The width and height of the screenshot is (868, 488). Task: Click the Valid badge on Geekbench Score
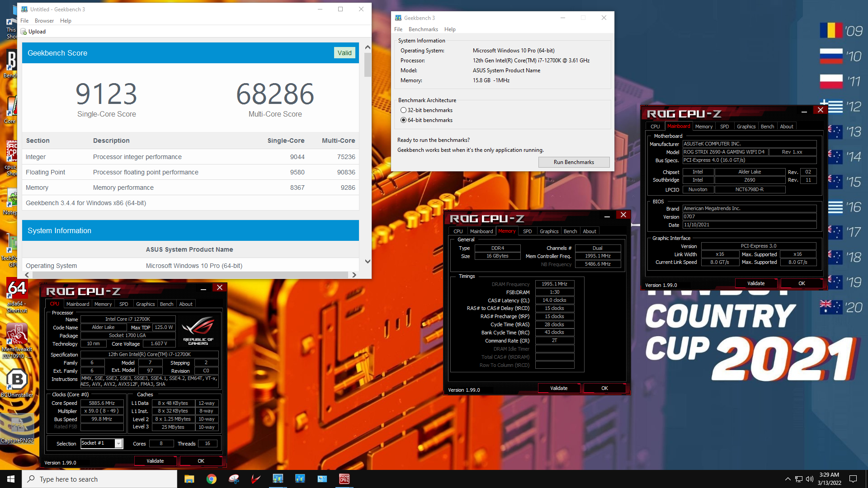[x=344, y=53]
